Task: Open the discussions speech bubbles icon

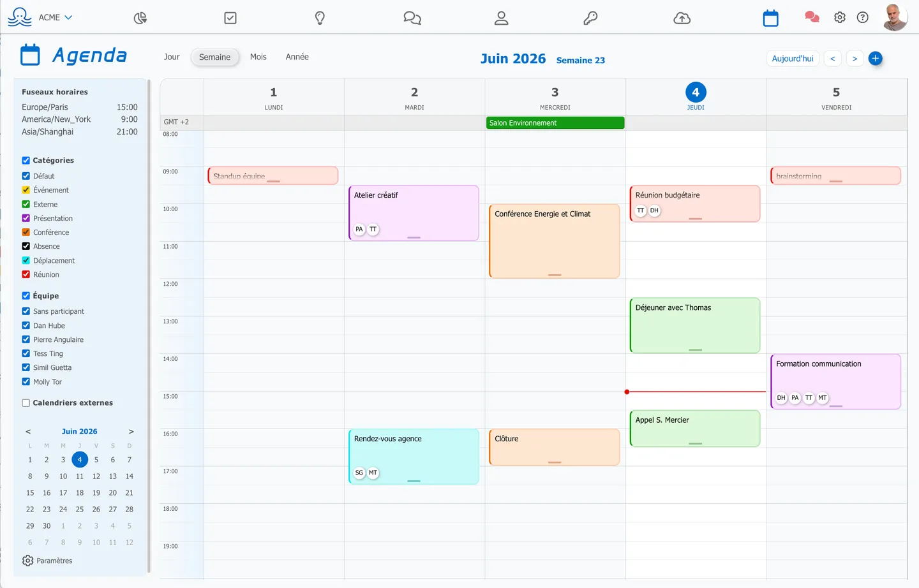Action: point(412,18)
